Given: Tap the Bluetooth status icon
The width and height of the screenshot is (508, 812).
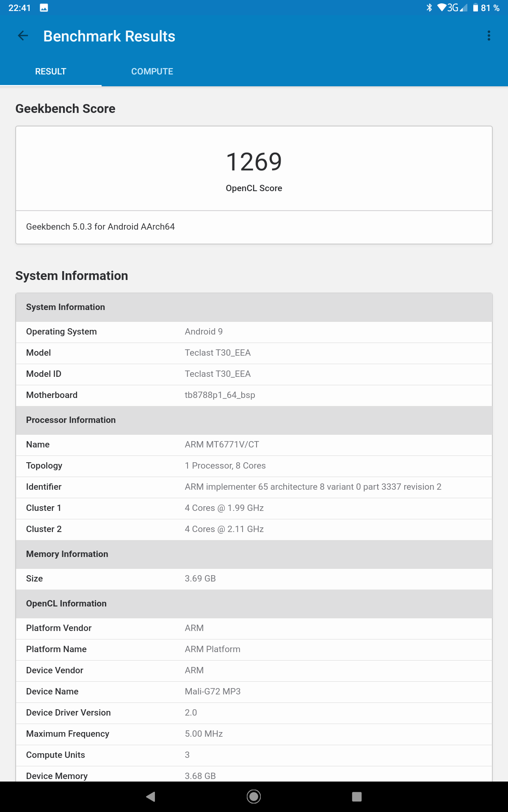Looking at the screenshot, I should [x=429, y=8].
